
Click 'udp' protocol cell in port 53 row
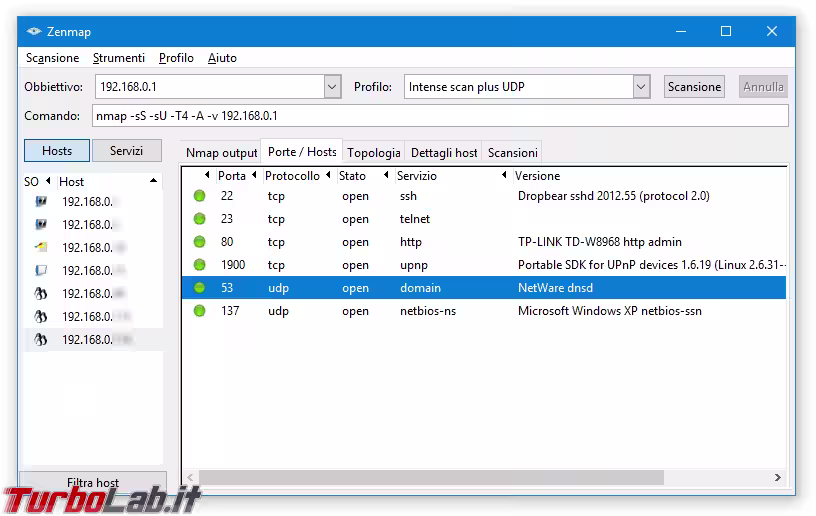pyautogui.click(x=278, y=288)
